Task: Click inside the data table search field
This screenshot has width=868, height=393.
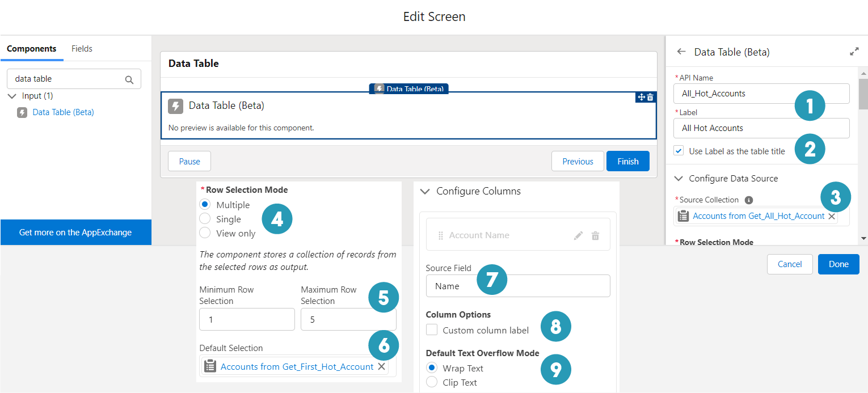Action: coord(68,78)
